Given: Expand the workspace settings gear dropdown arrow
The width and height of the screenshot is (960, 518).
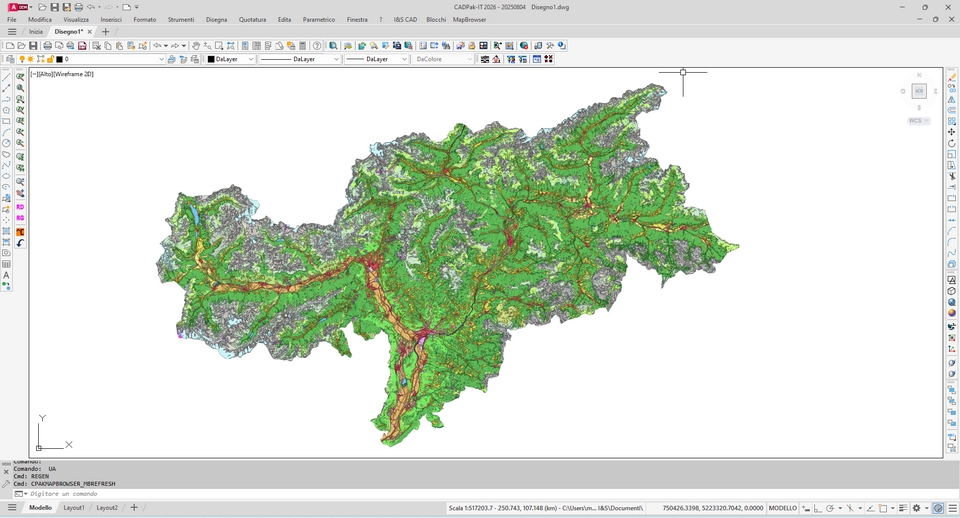Looking at the screenshot, I should (x=926, y=508).
